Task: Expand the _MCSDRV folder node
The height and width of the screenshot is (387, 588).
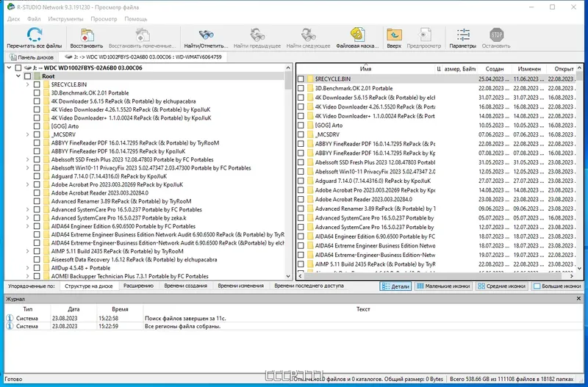Action: 28,134
